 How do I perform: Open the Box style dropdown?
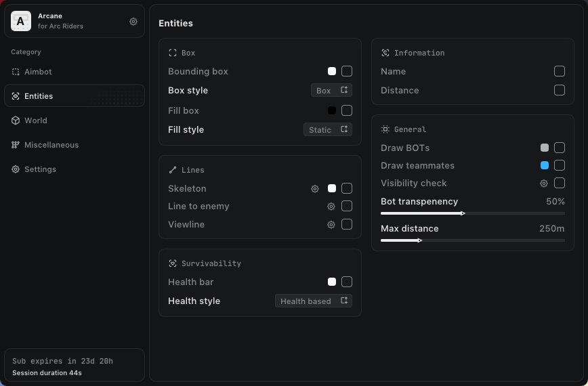coord(331,91)
